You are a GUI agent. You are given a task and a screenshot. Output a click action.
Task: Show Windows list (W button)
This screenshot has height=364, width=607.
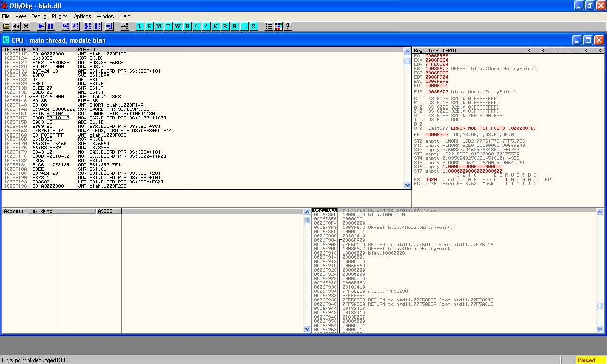pyautogui.click(x=178, y=27)
